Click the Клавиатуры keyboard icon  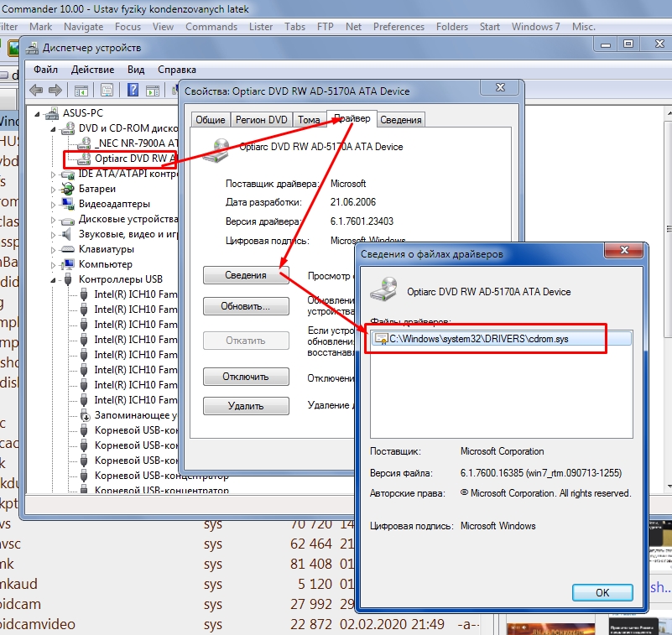tap(67, 249)
